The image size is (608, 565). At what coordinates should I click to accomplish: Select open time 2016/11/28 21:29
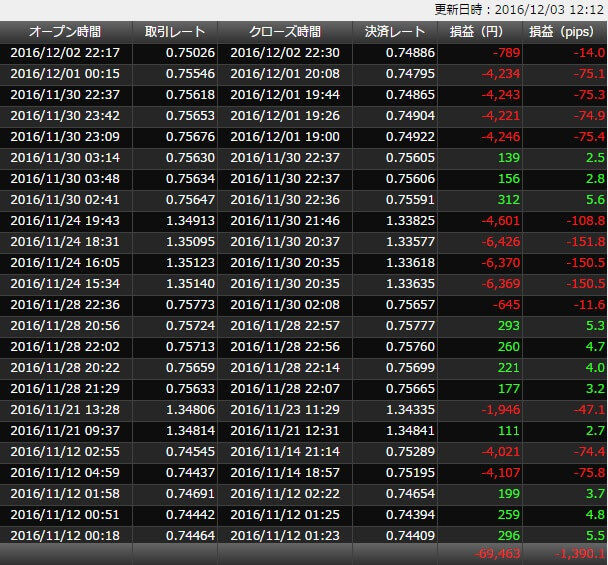click(65, 389)
